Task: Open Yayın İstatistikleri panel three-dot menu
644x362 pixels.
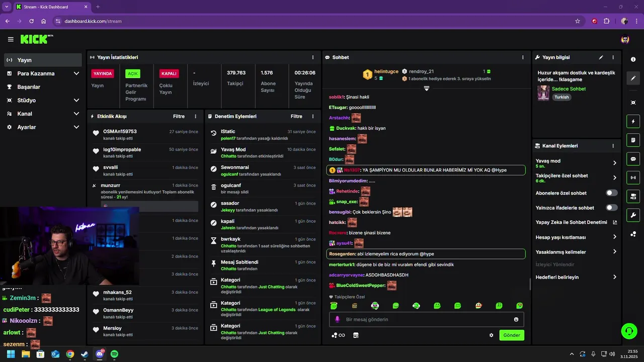Action: tap(313, 57)
